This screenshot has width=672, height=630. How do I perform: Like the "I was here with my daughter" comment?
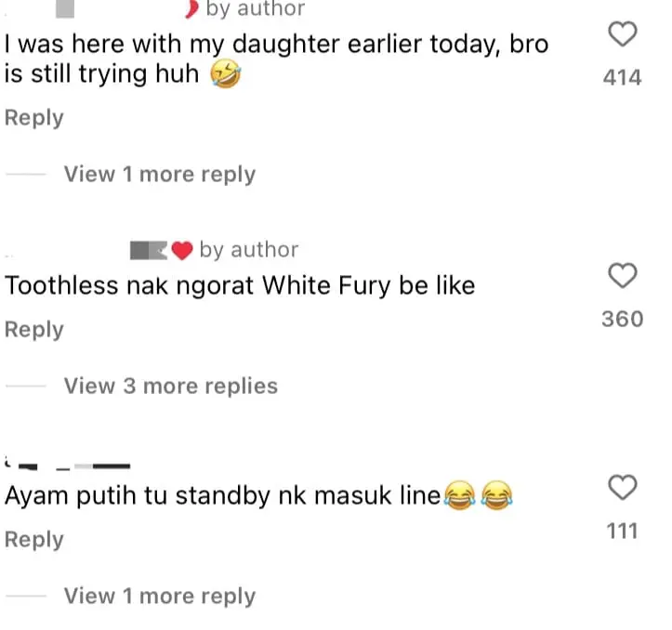coord(623,33)
